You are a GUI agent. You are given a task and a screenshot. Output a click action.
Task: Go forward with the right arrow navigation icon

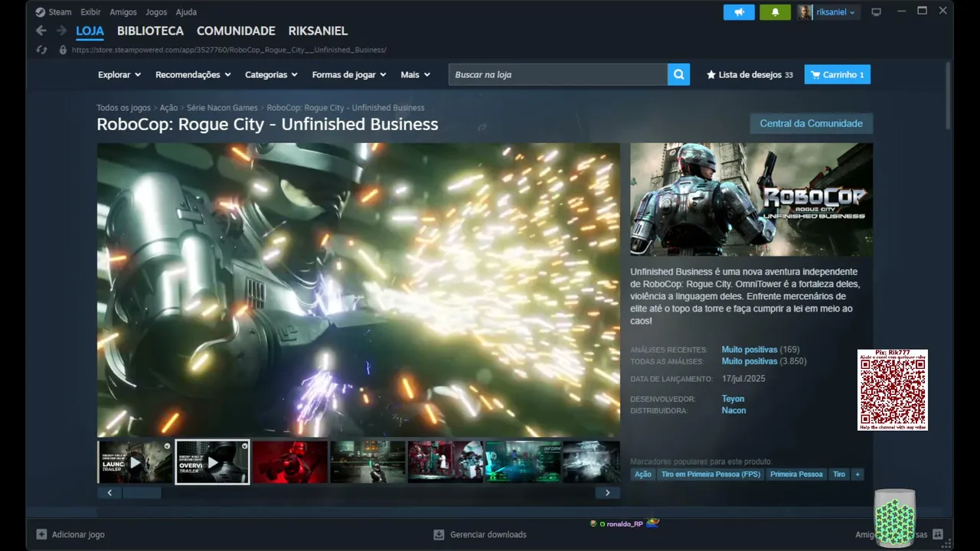pyautogui.click(x=61, y=31)
